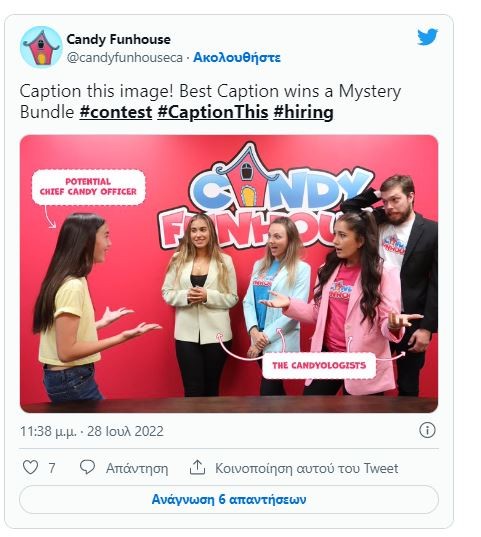The width and height of the screenshot is (481, 537).
Task: Open the @candyfunhouseca handle
Action: (125, 58)
